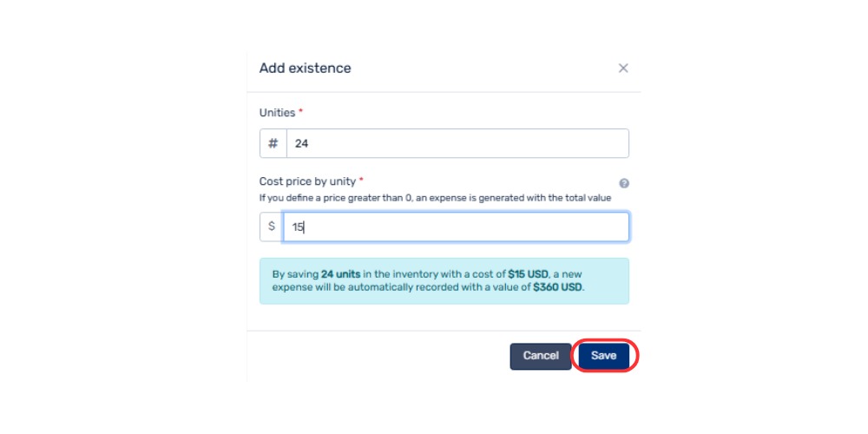Image resolution: width=868 pixels, height=434 pixels.
Task: Focus the cost price input showing 15
Action: pos(457,227)
